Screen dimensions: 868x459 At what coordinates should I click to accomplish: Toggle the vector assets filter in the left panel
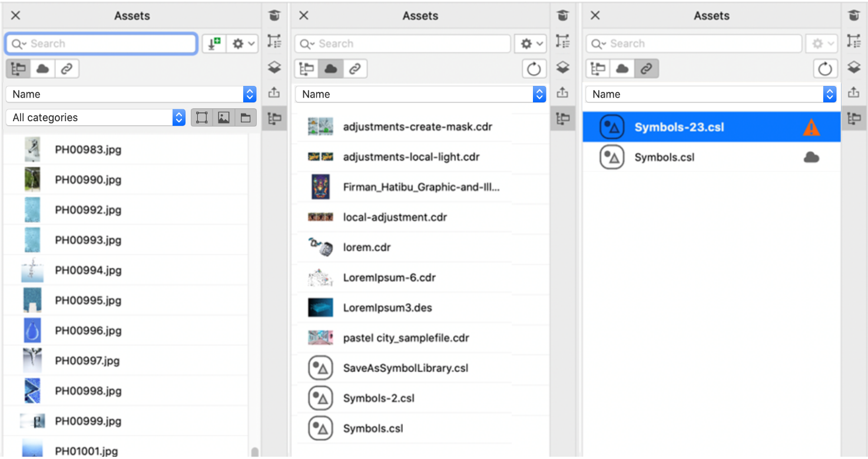click(x=202, y=118)
